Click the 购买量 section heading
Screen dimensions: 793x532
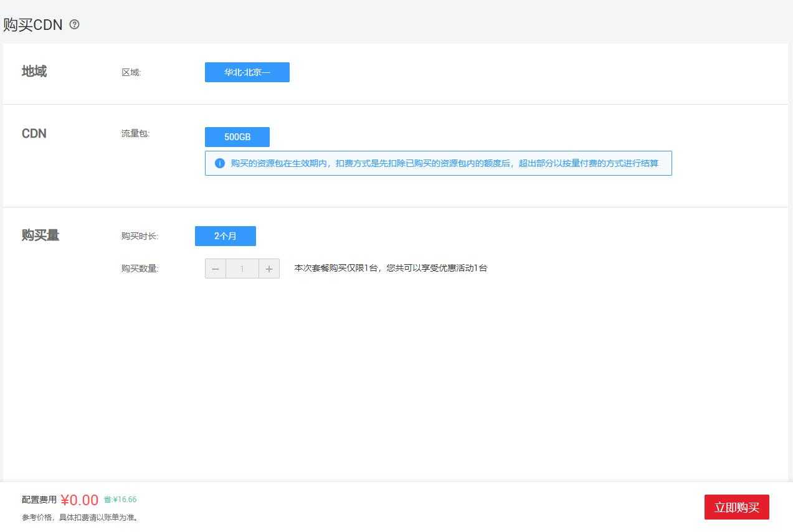[40, 235]
